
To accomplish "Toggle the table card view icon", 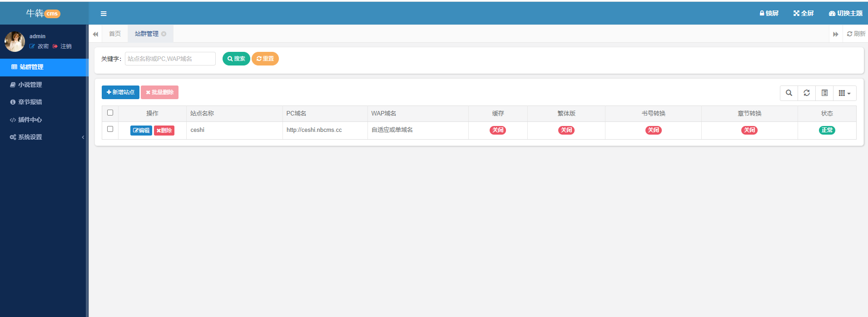I will coord(824,93).
